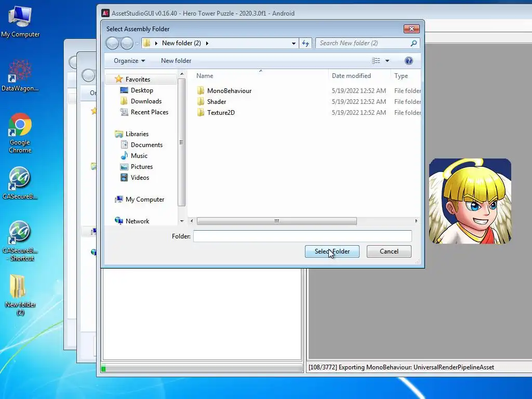Click the file list horizontal scrollbar thumb
The width and height of the screenshot is (532, 399).
click(276, 221)
